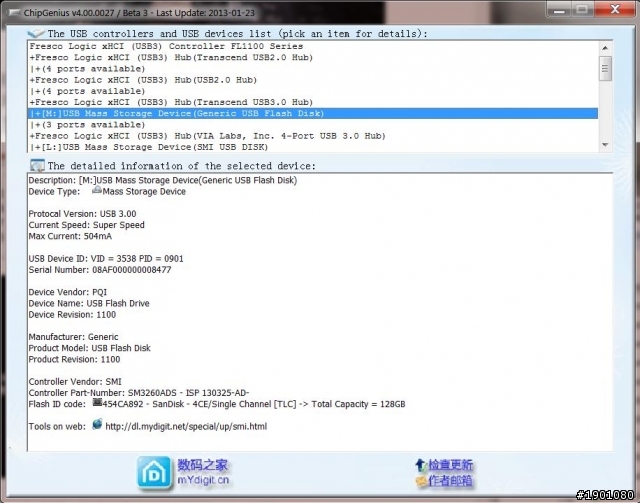Click the USB device list header icon
Screen dimensions: 640x503
click(x=36, y=33)
